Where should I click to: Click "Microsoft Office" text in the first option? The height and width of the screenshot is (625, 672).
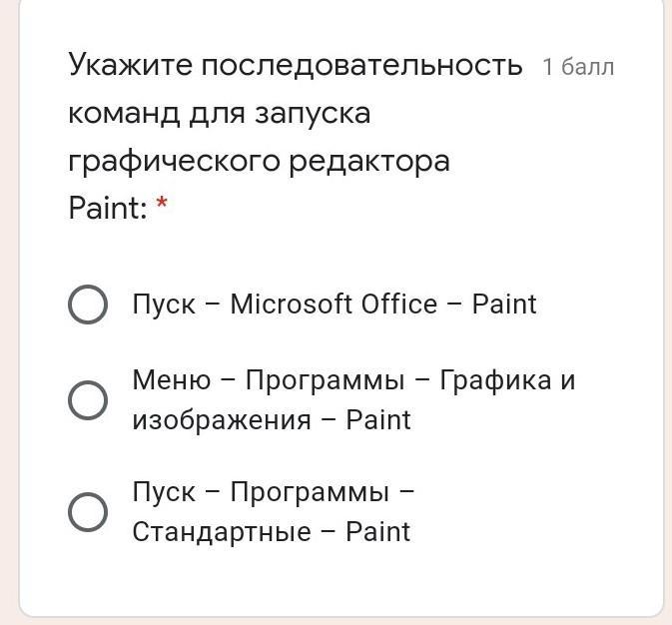(334, 305)
